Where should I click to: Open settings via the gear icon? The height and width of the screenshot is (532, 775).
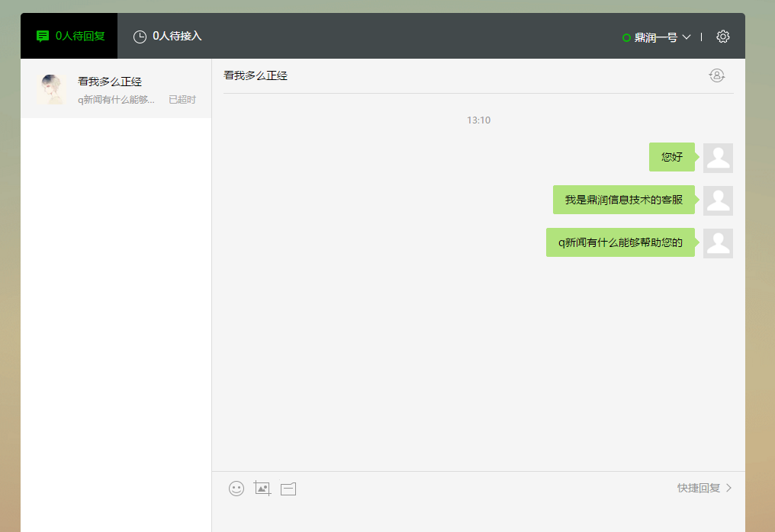(723, 37)
